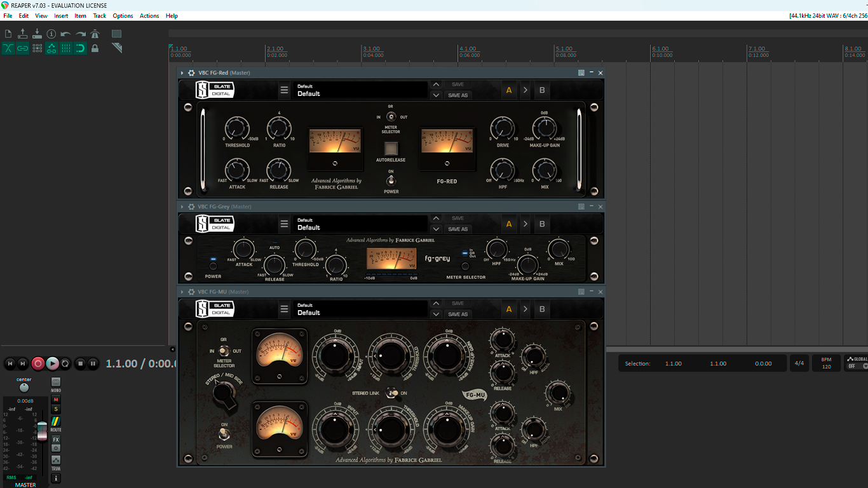The image size is (868, 488).
Task: Open FG-Red Default preset name dropdown
Action: point(360,90)
